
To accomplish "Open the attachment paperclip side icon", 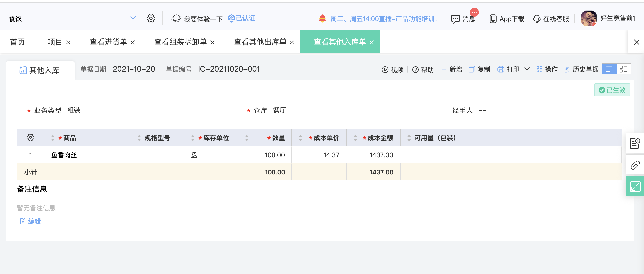I will tap(635, 165).
